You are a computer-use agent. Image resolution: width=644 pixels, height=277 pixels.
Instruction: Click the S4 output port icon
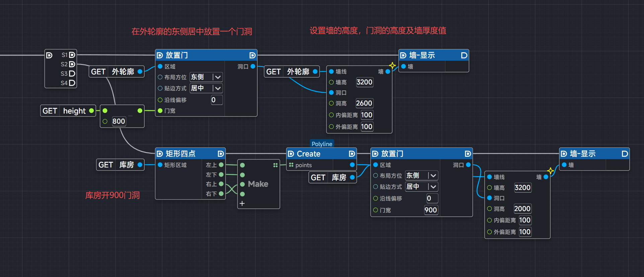[x=72, y=83]
